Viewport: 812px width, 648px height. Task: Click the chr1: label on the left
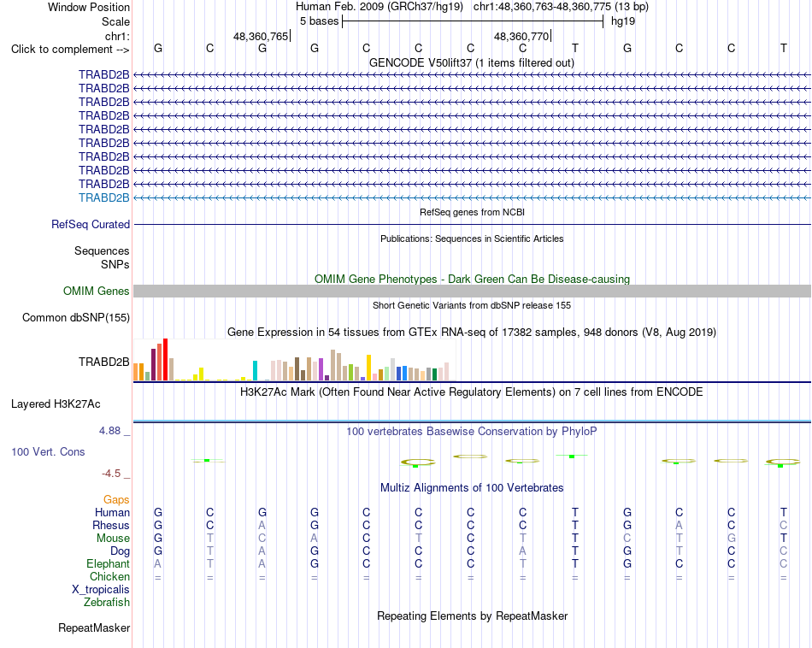pos(118,36)
